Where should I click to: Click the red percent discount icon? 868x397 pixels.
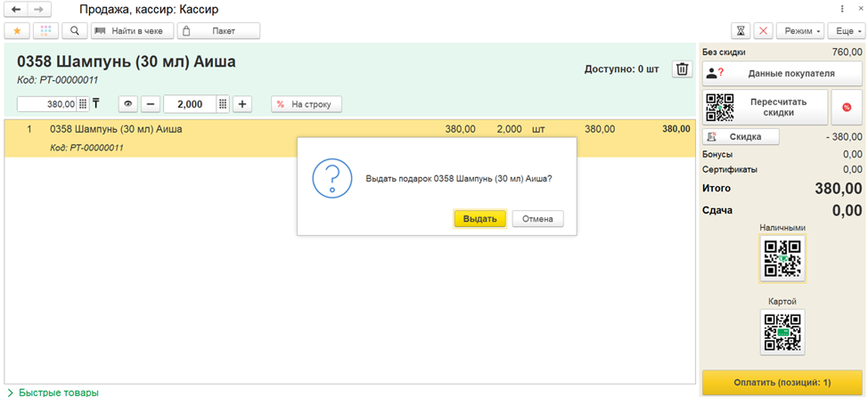point(847,108)
